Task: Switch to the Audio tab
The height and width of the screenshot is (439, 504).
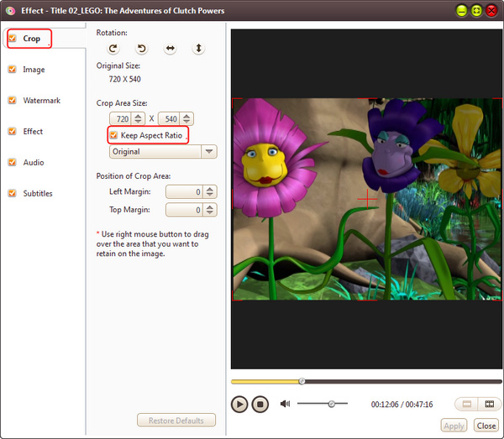Action: click(x=34, y=162)
